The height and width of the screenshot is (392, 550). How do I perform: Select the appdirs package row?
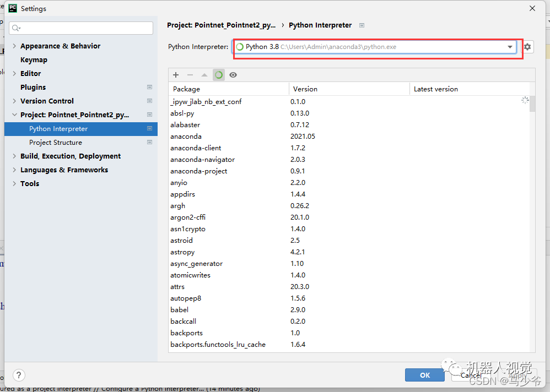(349, 194)
